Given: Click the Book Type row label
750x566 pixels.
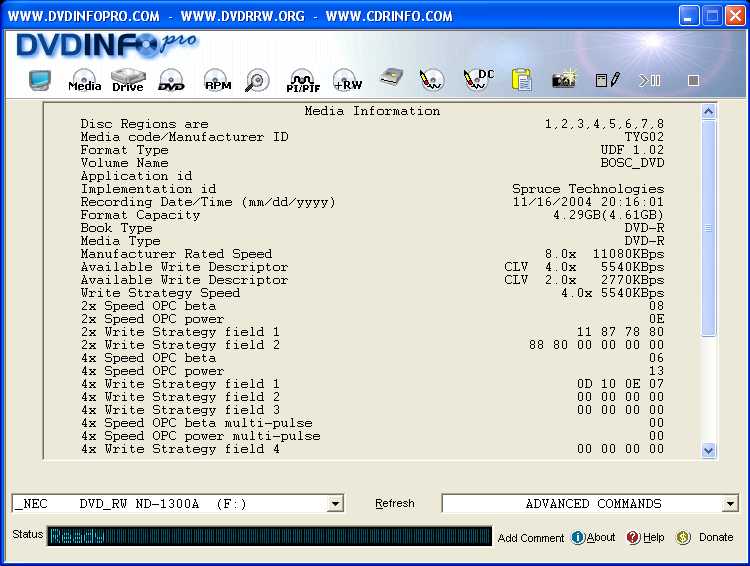Looking at the screenshot, I should coord(116,228).
